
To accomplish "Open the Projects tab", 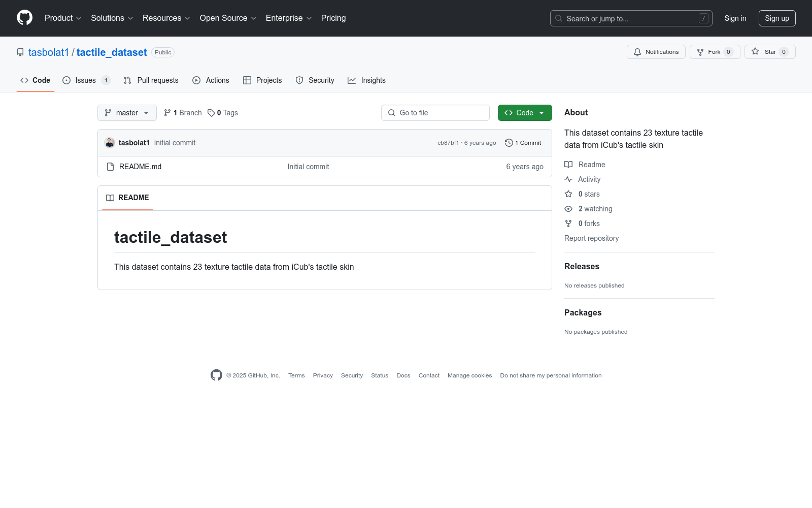I will 262,80.
